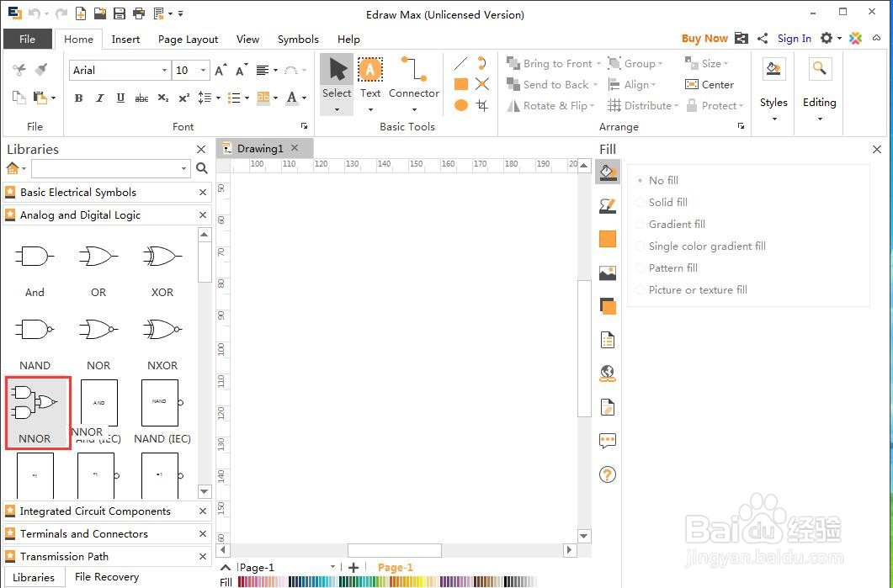The height and width of the screenshot is (588, 893).
Task: Open the Symbols tab
Action: [298, 39]
